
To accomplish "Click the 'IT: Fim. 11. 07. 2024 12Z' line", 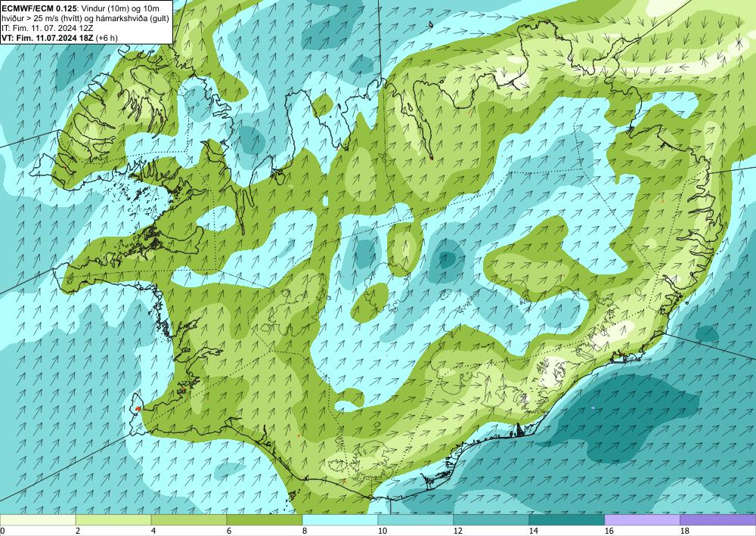I will pyautogui.click(x=46, y=28).
